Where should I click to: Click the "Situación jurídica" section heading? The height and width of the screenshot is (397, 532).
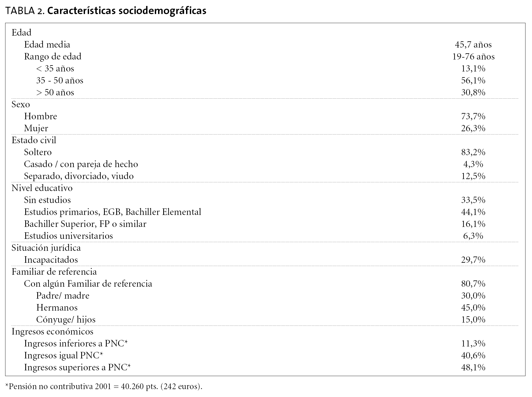click(46, 248)
